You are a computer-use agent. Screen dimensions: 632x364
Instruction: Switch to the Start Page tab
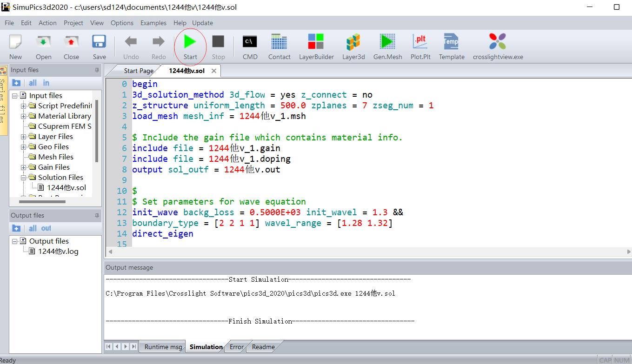tap(138, 71)
